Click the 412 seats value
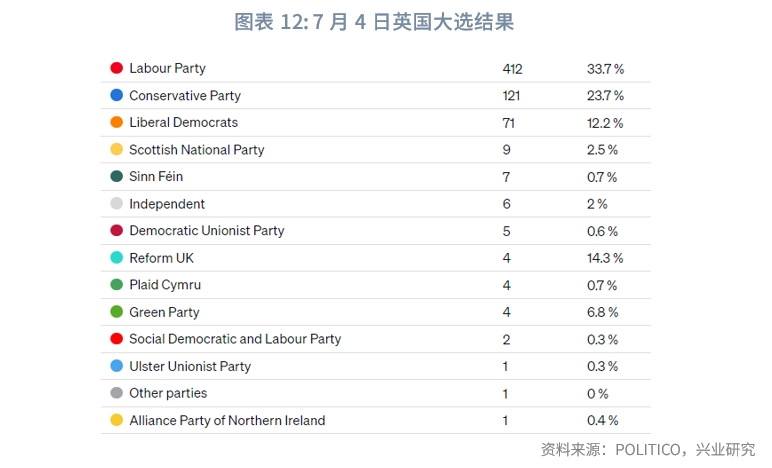 513,69
